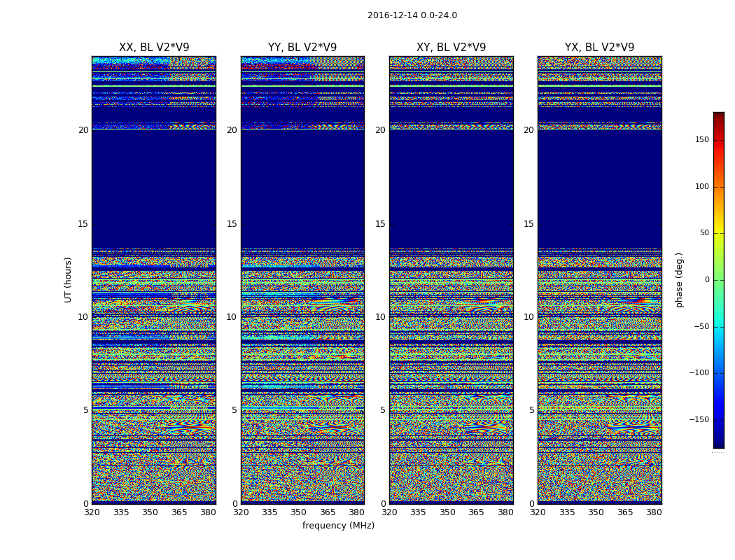Image resolution: width=735 pixels, height=560 pixels.
Task: Click YY plot x-tick label '335'
Action: point(269,512)
